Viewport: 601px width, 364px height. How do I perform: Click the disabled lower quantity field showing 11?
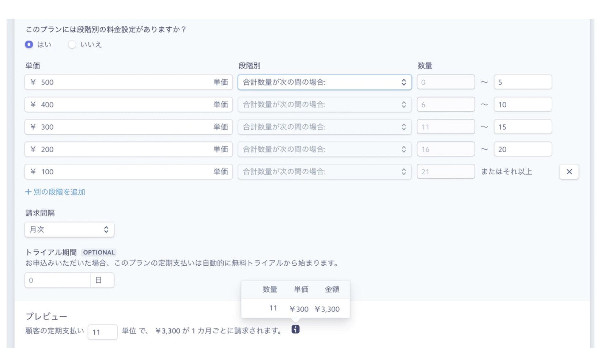click(x=446, y=127)
